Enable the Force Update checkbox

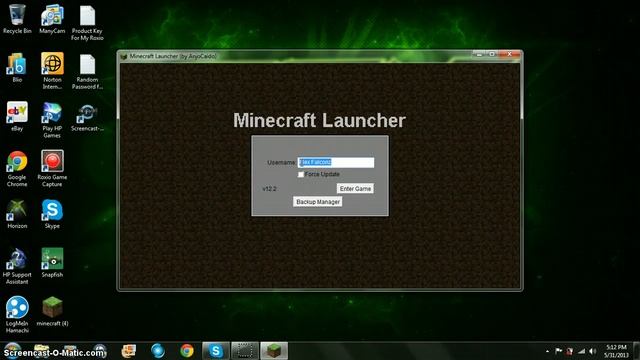click(301, 174)
